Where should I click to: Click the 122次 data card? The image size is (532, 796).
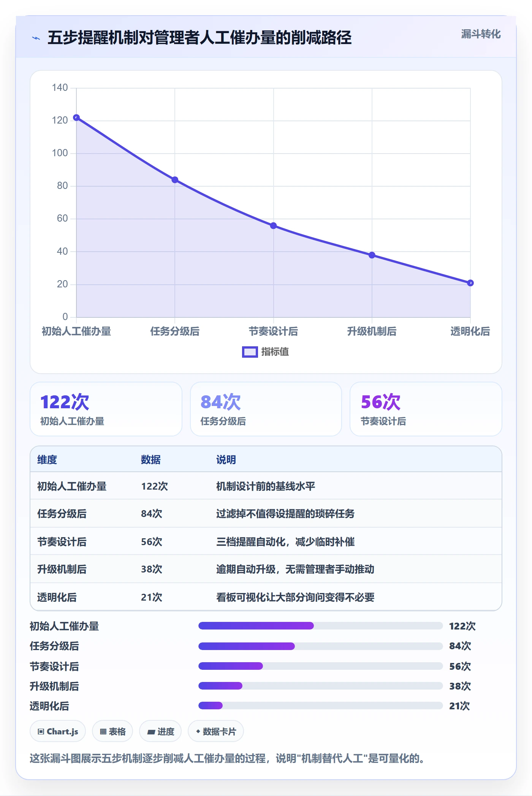point(106,409)
